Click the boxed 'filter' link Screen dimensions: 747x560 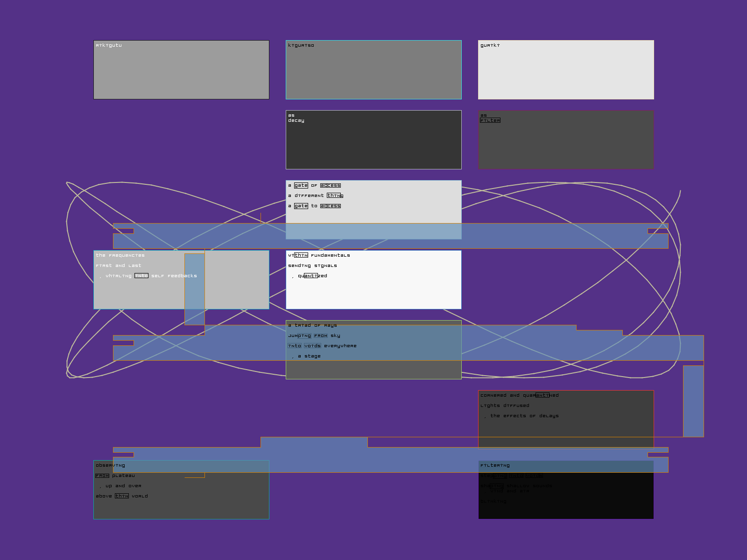click(490, 120)
